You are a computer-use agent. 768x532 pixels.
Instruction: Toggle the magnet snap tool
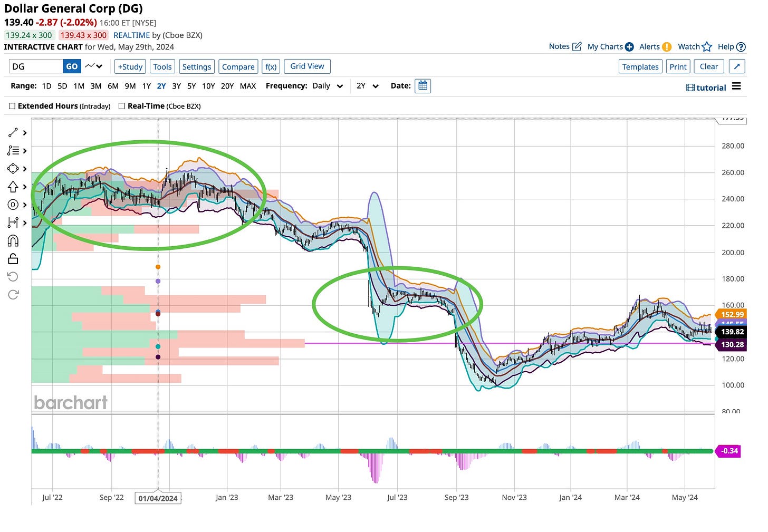(13, 241)
